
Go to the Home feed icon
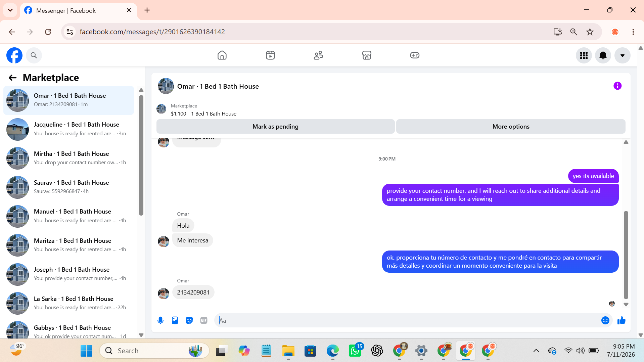coord(222,55)
